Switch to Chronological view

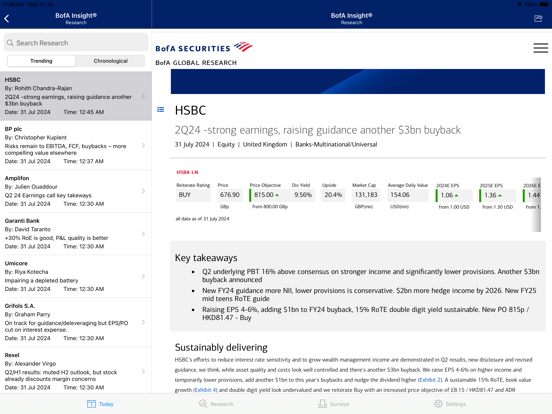click(x=111, y=61)
